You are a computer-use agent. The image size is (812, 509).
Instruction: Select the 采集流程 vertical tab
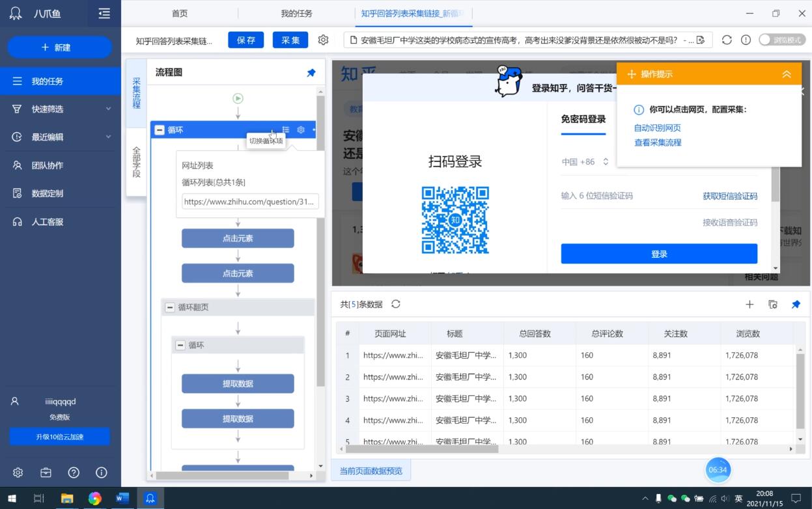click(136, 92)
